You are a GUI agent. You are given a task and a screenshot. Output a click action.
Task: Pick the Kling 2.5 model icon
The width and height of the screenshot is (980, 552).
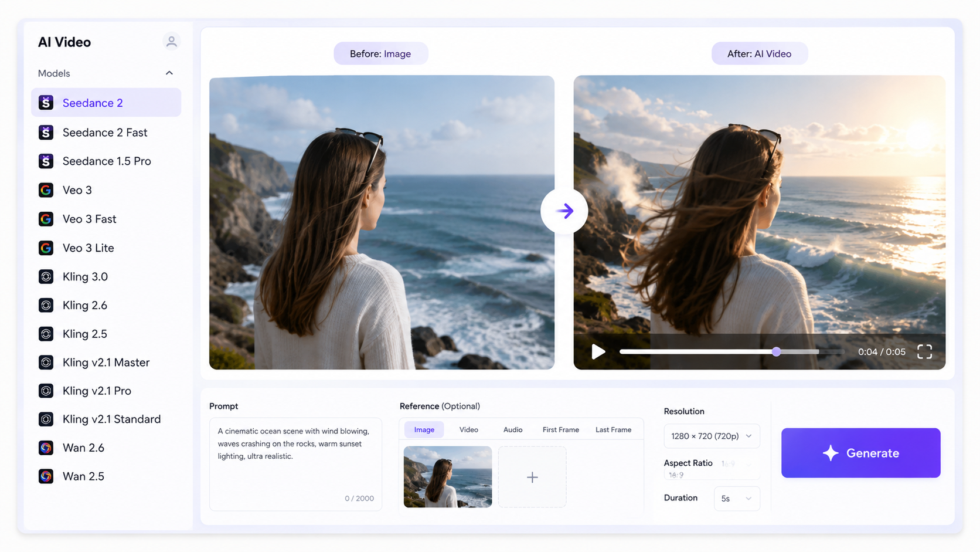46,334
